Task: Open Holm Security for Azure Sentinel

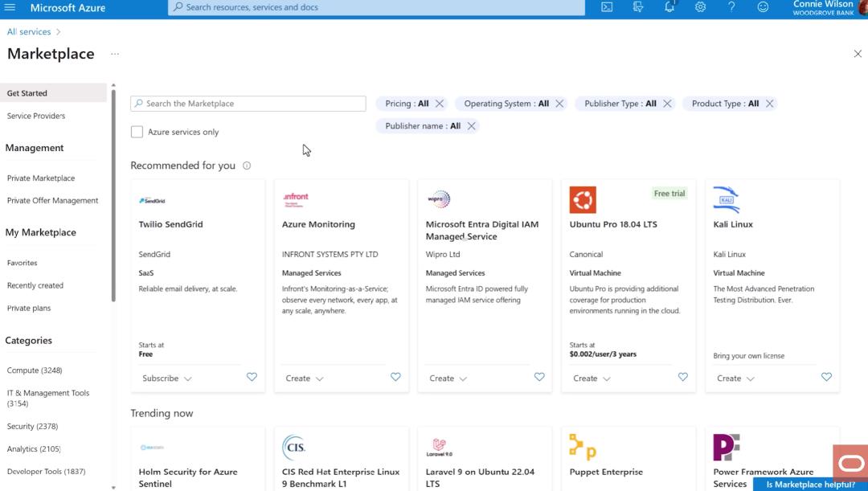Action: coord(188,477)
